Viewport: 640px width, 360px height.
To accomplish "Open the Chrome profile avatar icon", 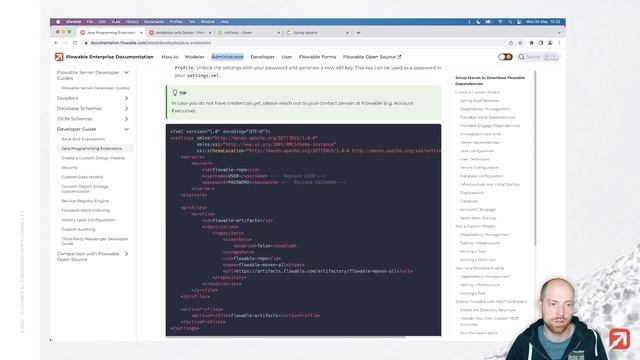I will 550,43.
